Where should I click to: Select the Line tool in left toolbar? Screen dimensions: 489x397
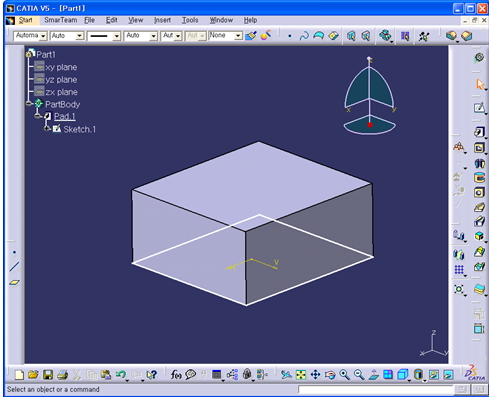coord(14,267)
